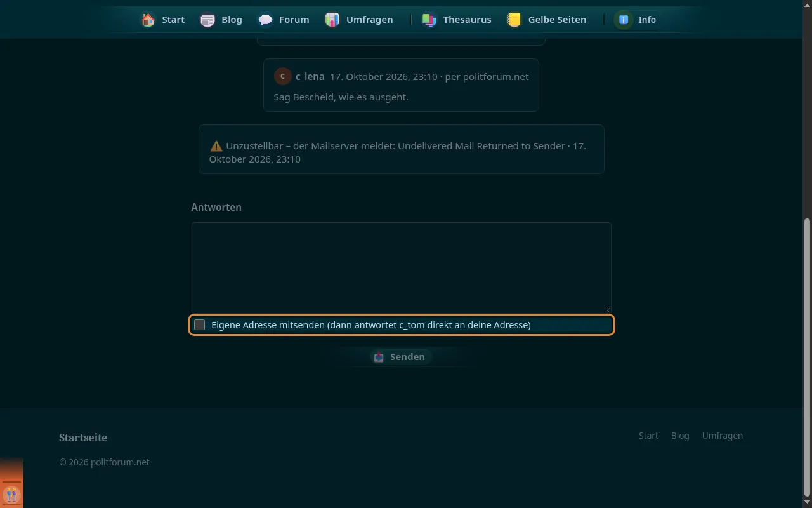Click the message text 'Sag Bescheid, wie es ausgeht.'

(341, 97)
